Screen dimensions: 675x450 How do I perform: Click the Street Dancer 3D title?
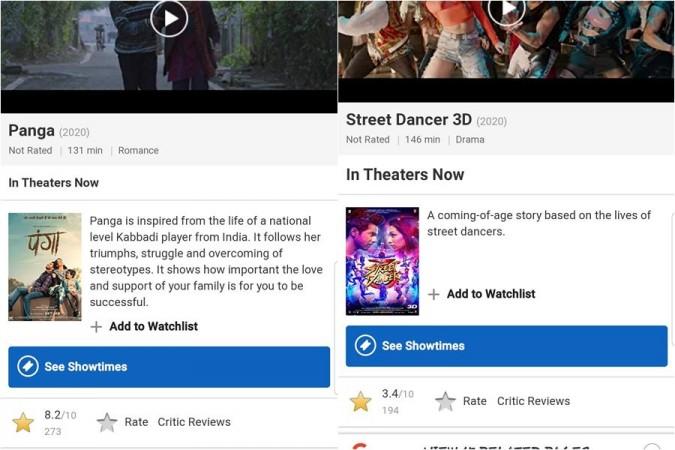(x=409, y=120)
